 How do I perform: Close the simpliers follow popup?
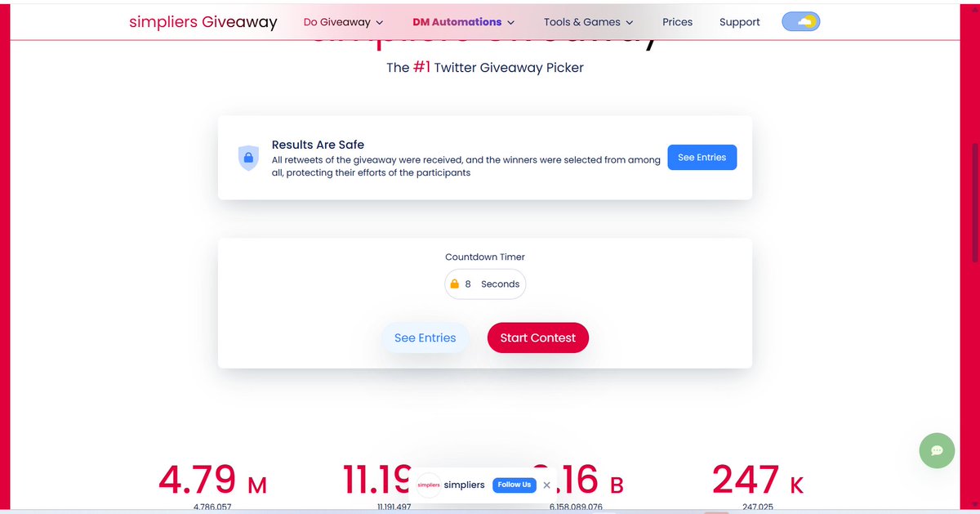coord(547,485)
